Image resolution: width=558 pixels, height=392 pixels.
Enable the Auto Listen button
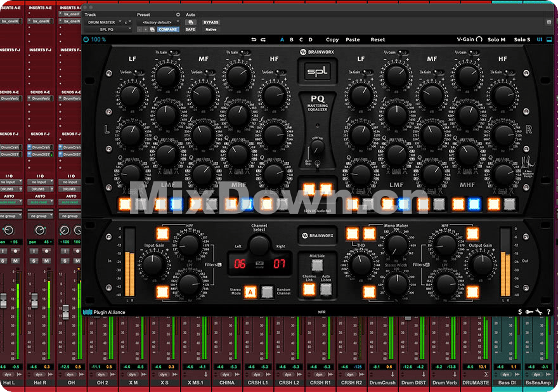click(326, 289)
